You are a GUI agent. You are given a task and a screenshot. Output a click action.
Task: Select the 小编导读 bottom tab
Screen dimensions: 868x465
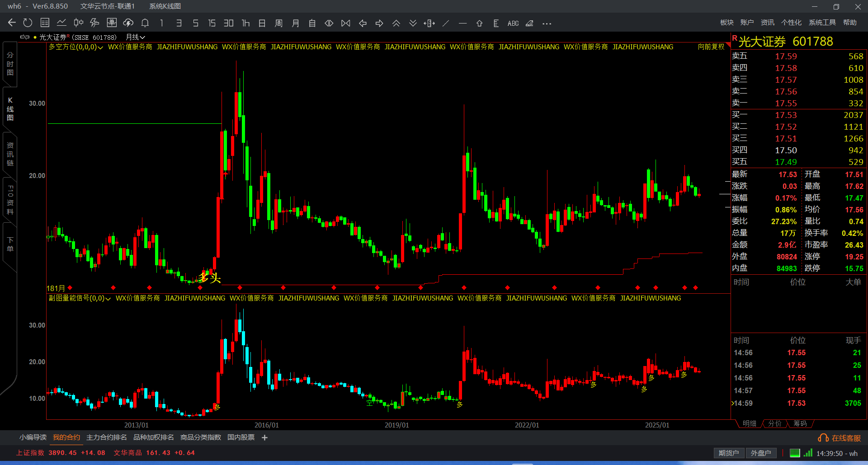(33, 437)
